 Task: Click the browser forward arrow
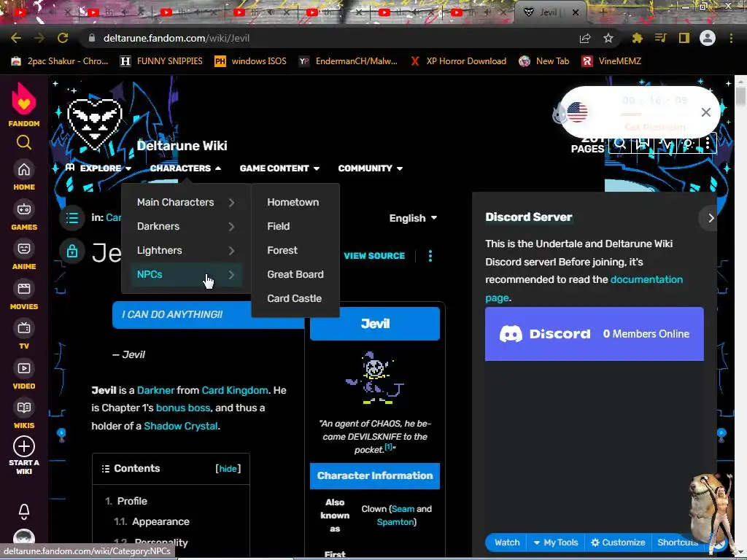[39, 38]
